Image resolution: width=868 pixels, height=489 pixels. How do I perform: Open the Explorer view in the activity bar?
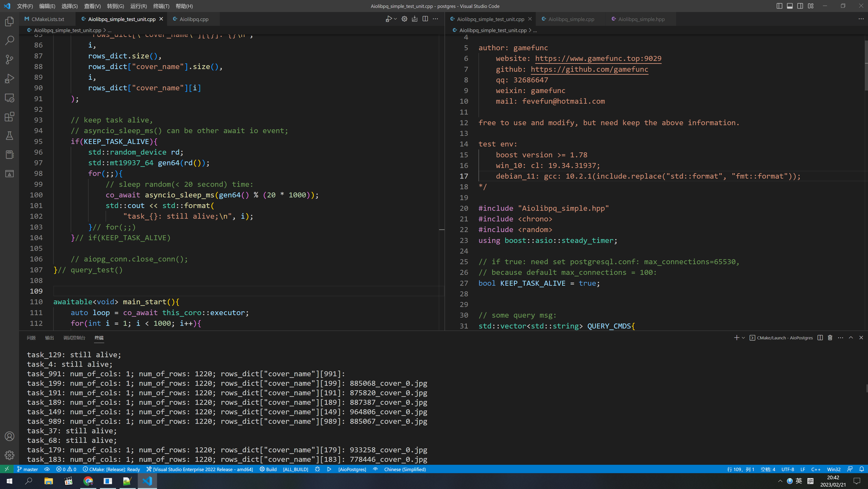tap(10, 22)
